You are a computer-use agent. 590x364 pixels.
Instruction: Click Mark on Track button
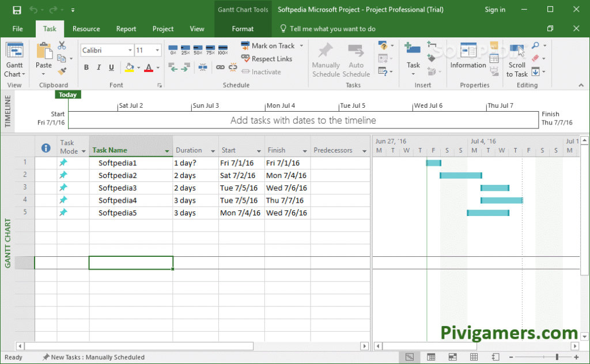click(x=272, y=45)
